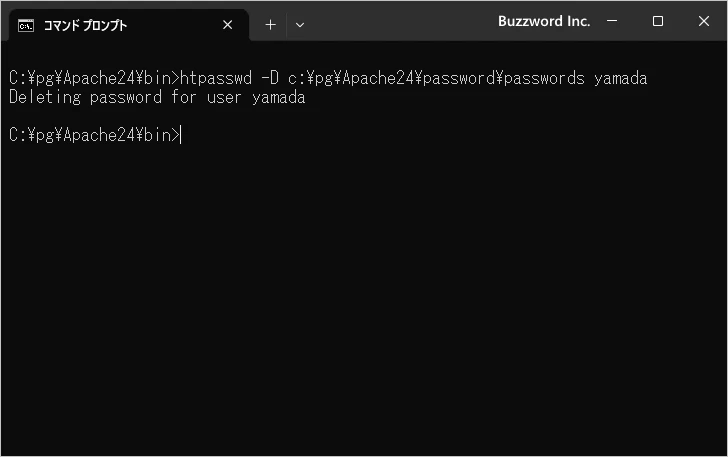
Task: Click the Command Prompt icon on the tab
Action: point(26,25)
